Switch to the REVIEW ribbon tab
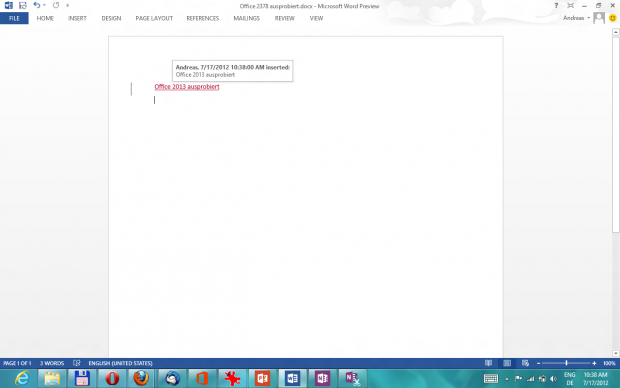The image size is (620, 388). 284,18
